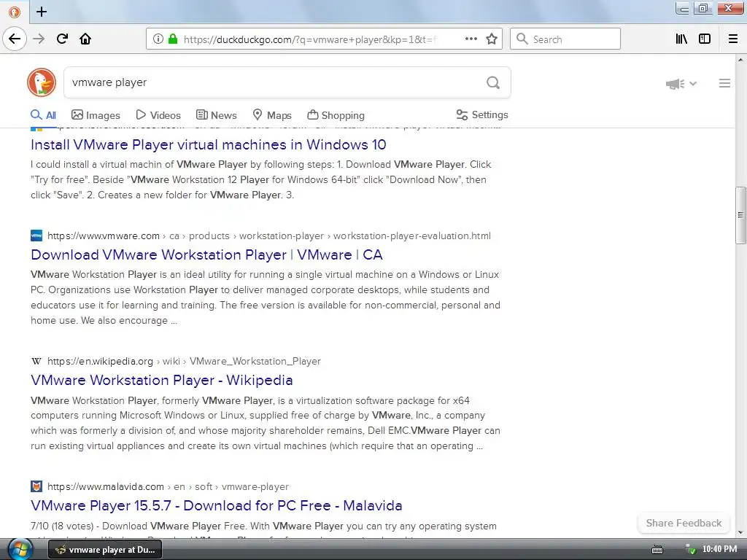Click the scrollbar down arrow
This screenshot has width=747, height=560.
(x=740, y=532)
